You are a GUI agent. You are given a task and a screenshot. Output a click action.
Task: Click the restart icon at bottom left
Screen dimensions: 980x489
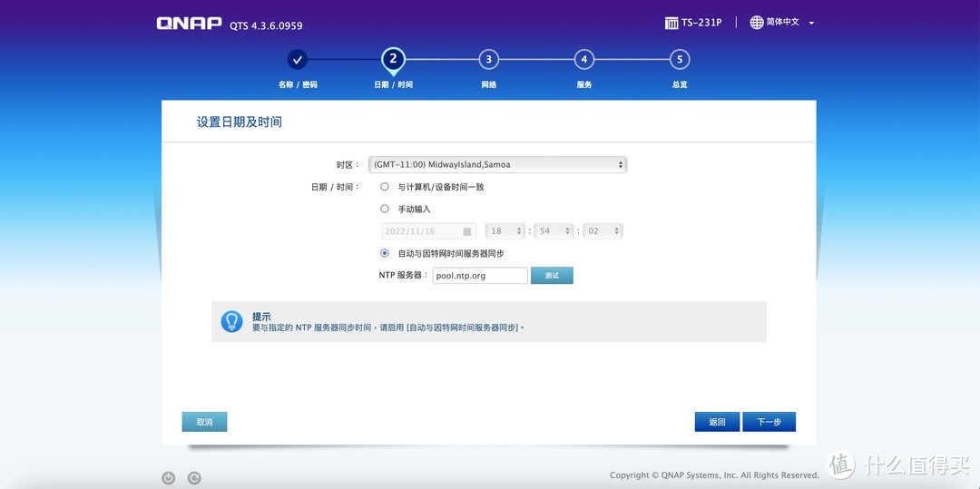194,478
